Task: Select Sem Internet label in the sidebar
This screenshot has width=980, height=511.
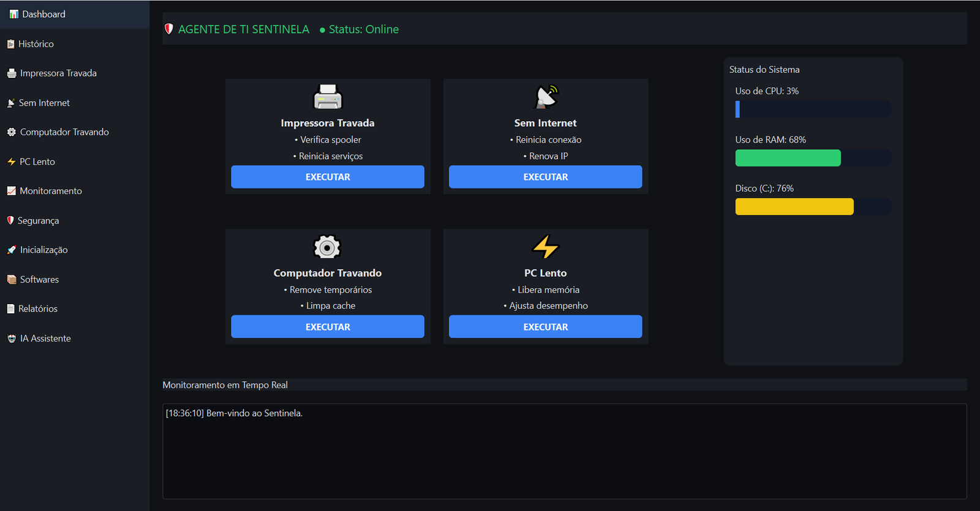Action: tap(44, 103)
